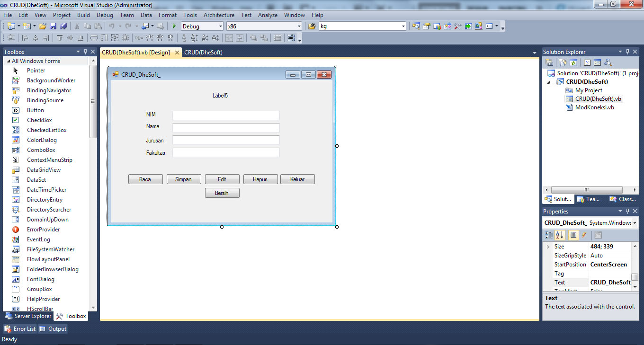Toggle auto-hide pin on the Properties panel

click(628, 211)
